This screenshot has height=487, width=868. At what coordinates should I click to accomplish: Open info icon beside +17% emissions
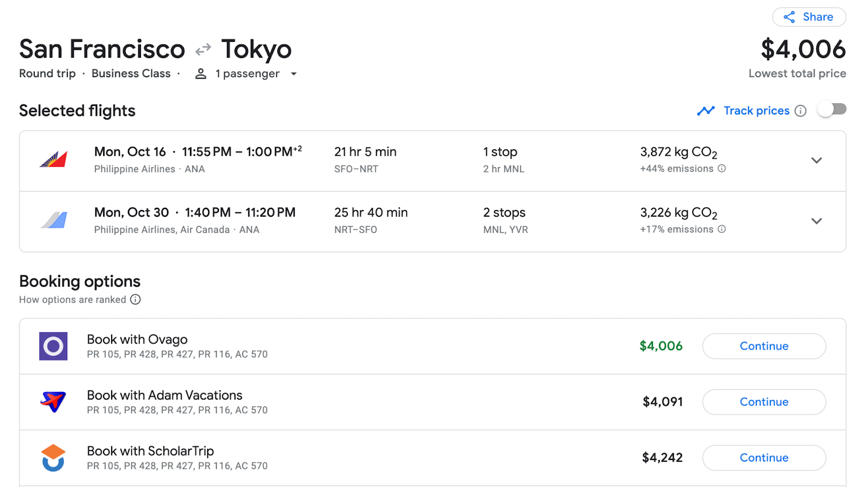point(722,229)
